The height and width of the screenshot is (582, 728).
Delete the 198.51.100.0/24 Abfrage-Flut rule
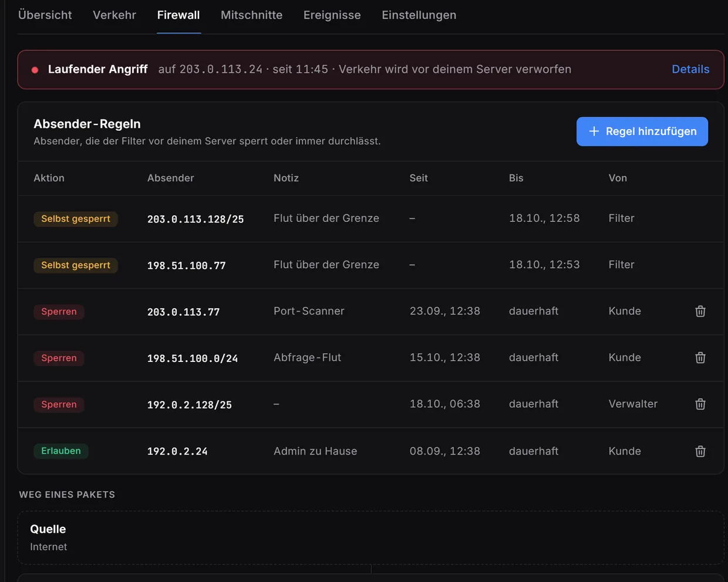(700, 357)
